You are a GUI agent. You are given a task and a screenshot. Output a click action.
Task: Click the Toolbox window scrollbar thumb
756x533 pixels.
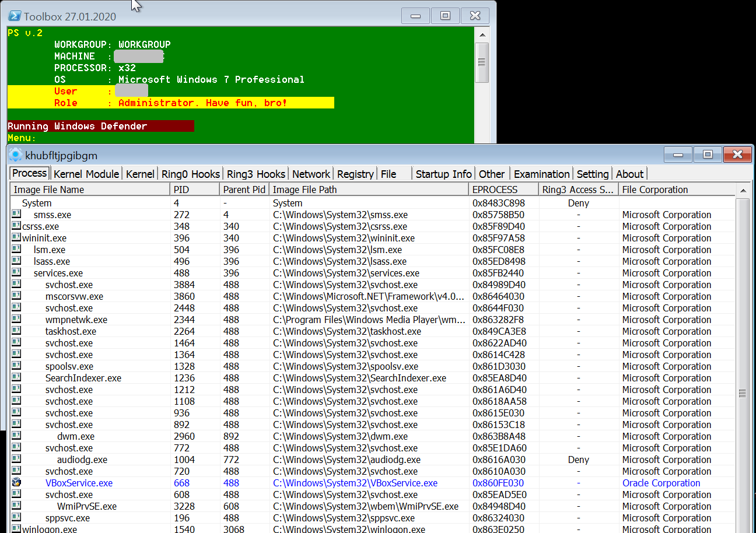pyautogui.click(x=482, y=62)
